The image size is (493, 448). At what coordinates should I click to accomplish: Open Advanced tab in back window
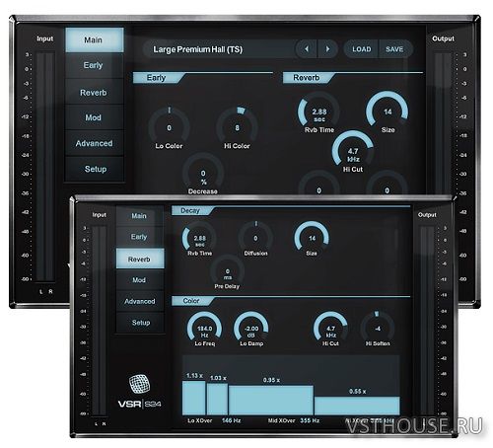95,143
